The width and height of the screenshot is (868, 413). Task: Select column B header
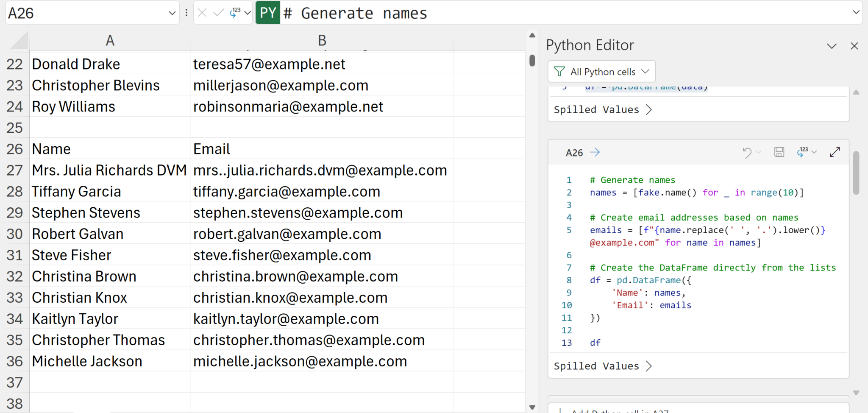coord(322,41)
